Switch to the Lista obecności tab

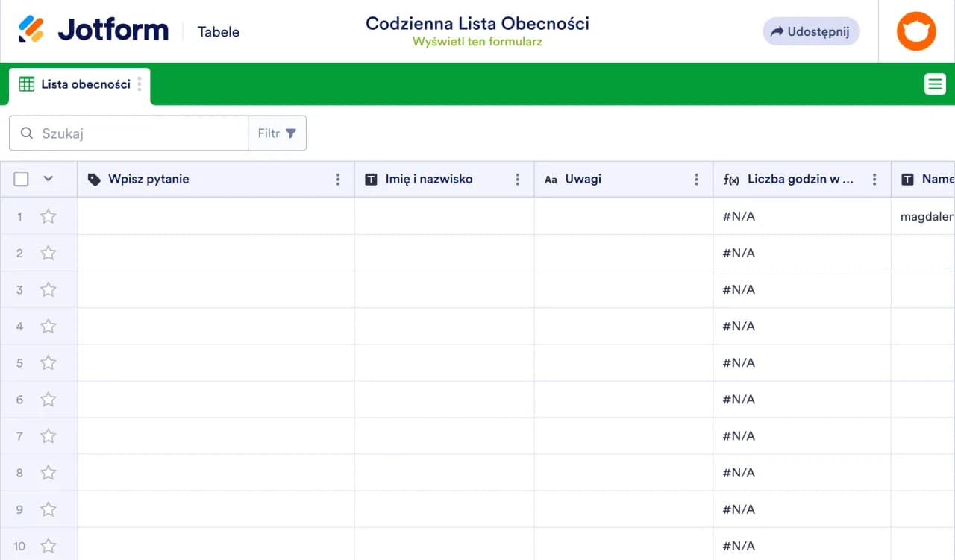click(85, 84)
